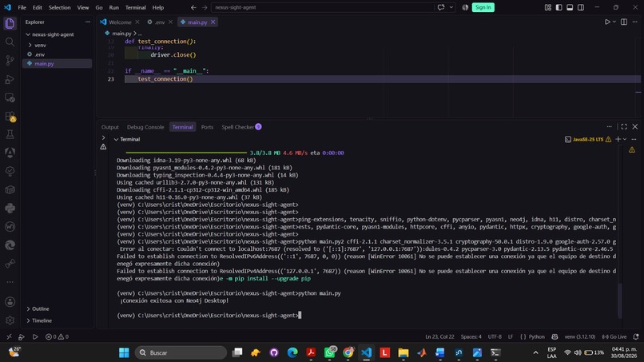This screenshot has height=362, width=644.
Task: Run the Python file with play button
Action: (607, 22)
